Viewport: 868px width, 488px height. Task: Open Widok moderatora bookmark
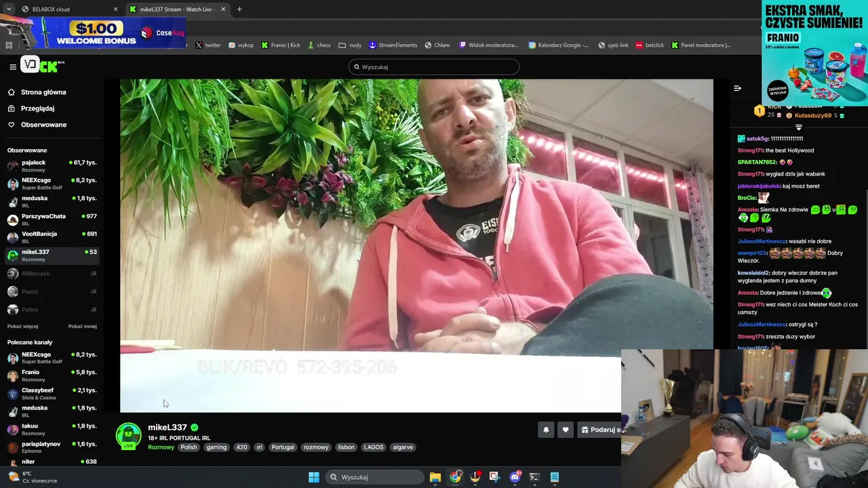pos(488,45)
